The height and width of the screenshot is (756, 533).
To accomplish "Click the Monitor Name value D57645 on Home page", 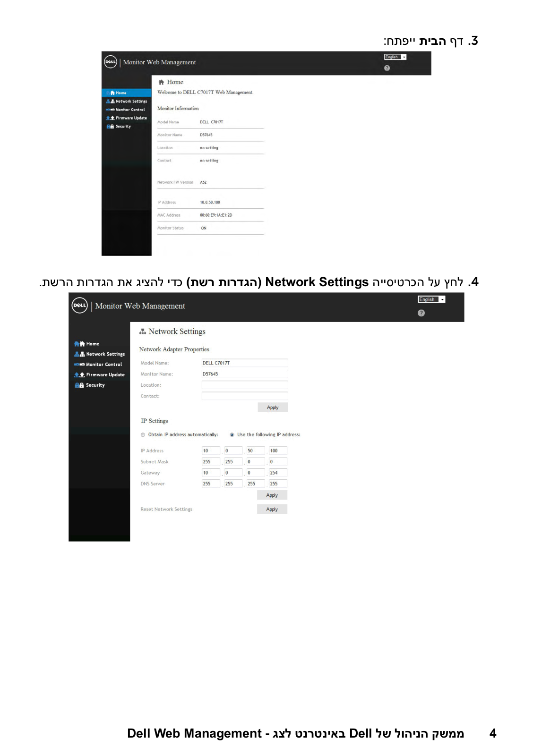I will 206,135.
